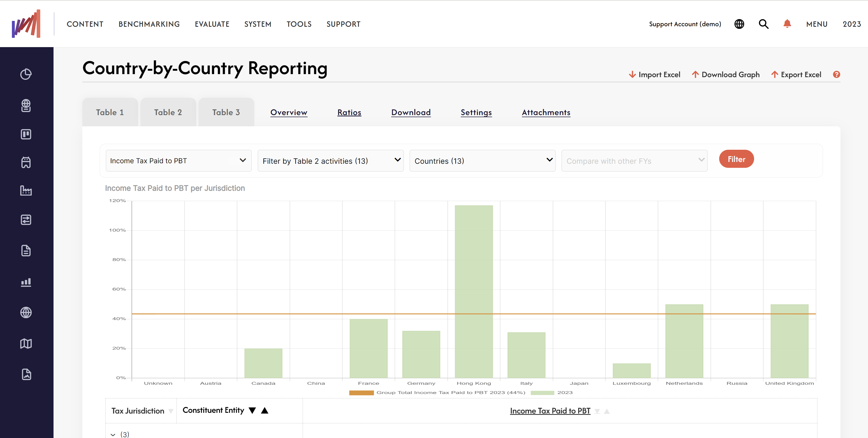Image resolution: width=868 pixels, height=438 pixels.
Task: Click the France bar in chart
Action: [368, 348]
